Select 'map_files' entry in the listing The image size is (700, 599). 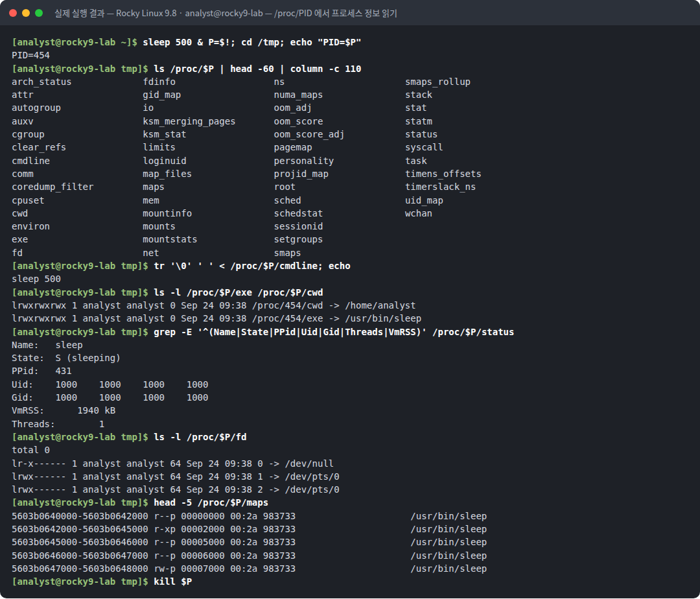pyautogui.click(x=167, y=174)
